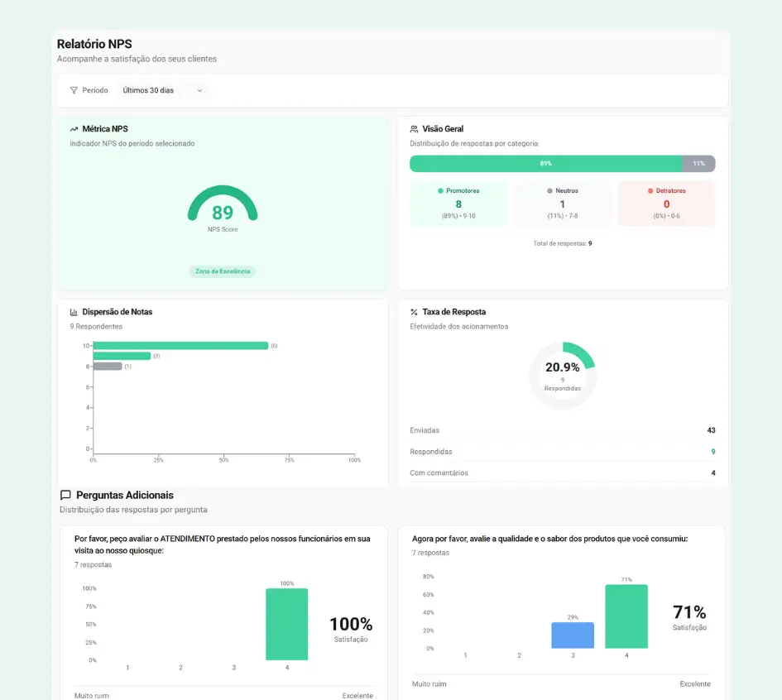Viewport: 782px width, 700px height.
Task: Select the Promotores category card
Action: pos(458,204)
